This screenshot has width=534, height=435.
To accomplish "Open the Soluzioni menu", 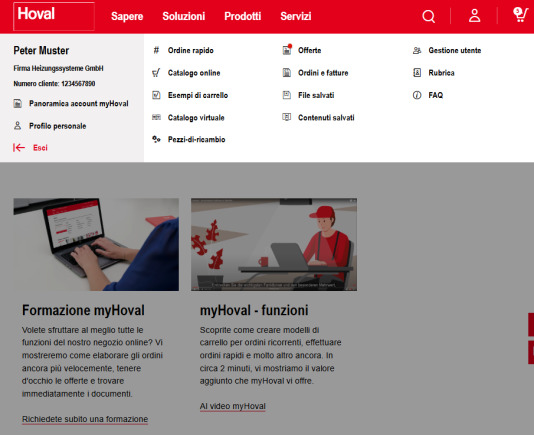I will tap(184, 16).
